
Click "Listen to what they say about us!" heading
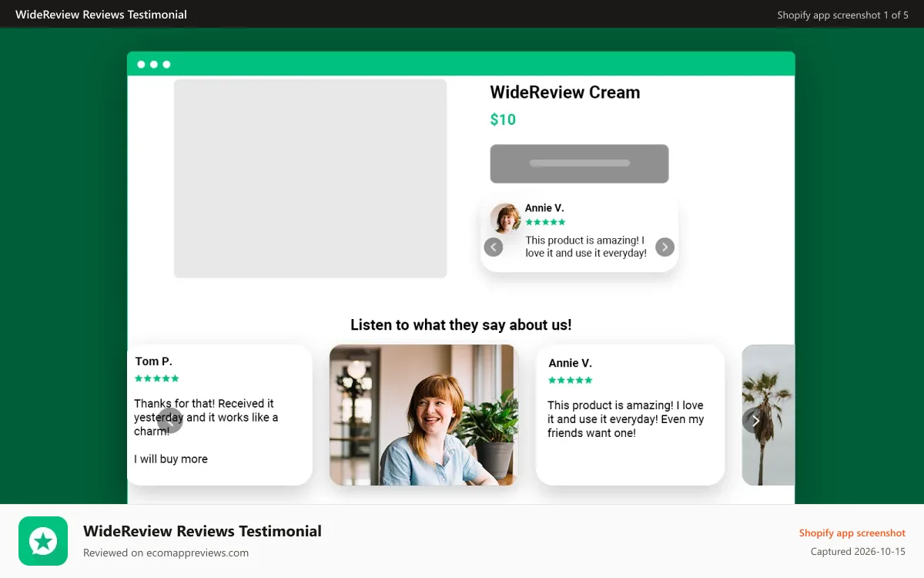pyautogui.click(x=461, y=324)
